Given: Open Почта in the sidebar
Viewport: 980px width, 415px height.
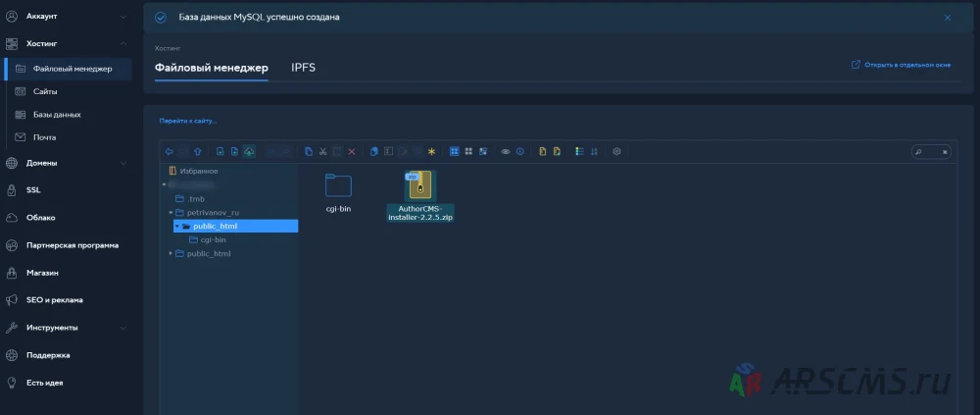Looking at the screenshot, I should pos(44,137).
